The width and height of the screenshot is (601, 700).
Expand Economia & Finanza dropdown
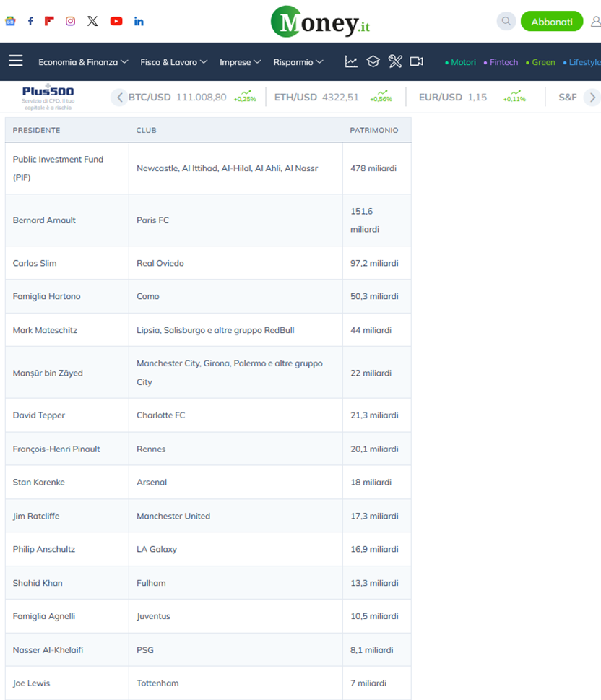coord(83,62)
